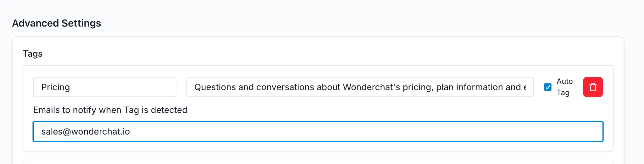Uncheck the Auto Tag checkbox

click(547, 87)
